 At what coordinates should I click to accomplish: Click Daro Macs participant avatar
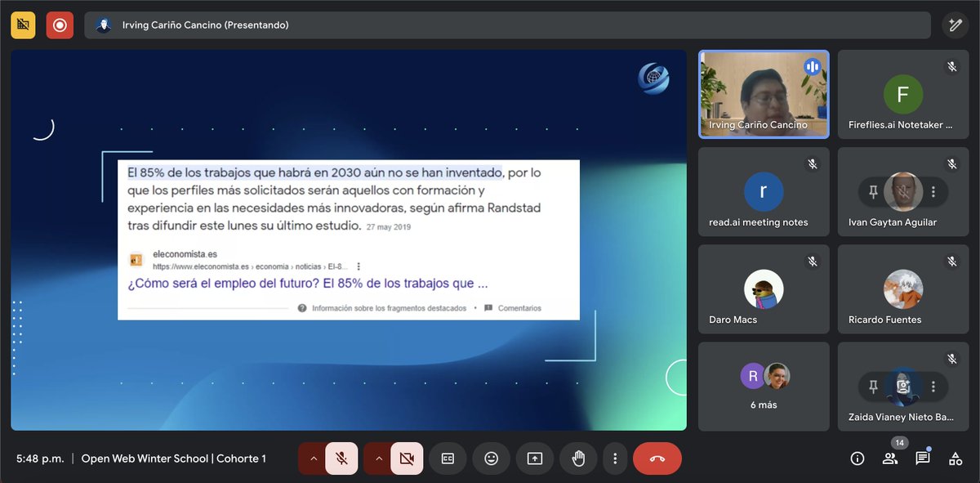tap(764, 289)
